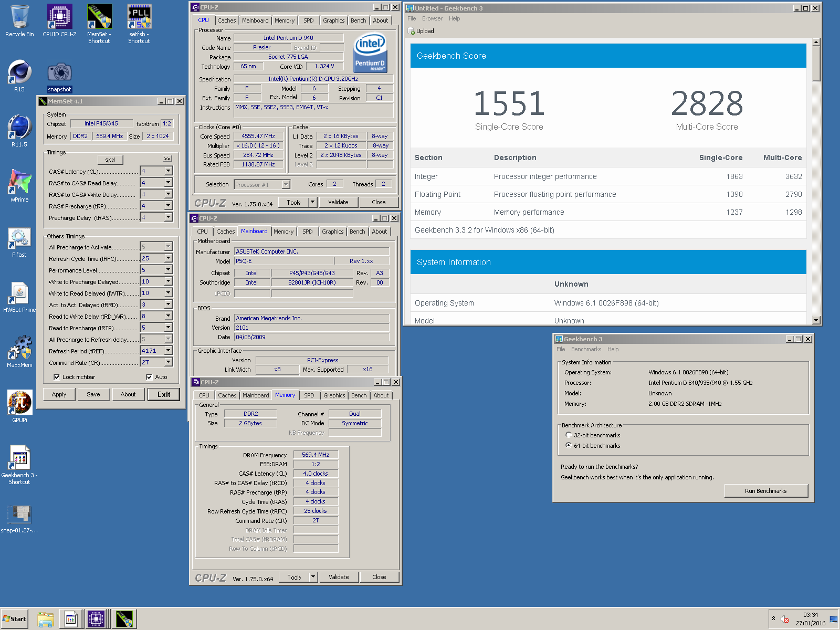
Task: Click the scroll up arrow in Geekbench results
Action: pyautogui.click(x=816, y=42)
